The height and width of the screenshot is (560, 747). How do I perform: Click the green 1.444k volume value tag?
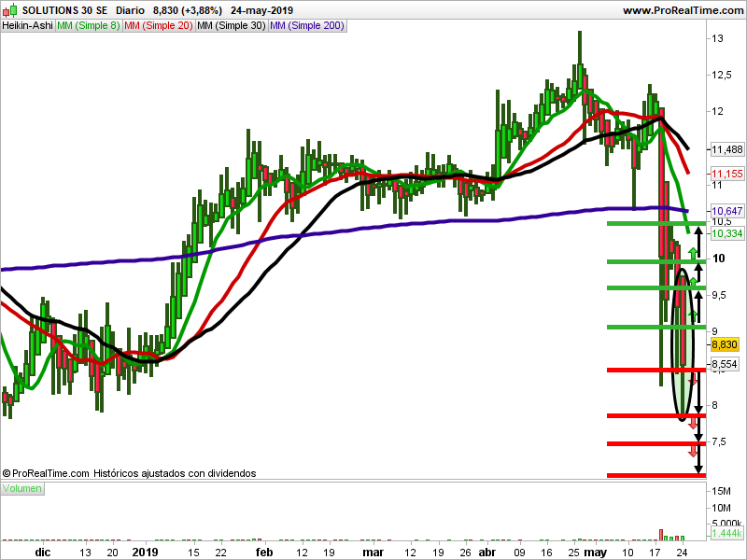tap(725, 533)
